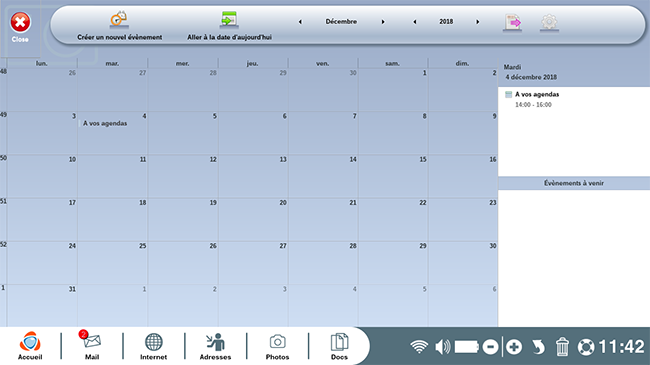
Task: Select December 22 cell
Action: 393,219
